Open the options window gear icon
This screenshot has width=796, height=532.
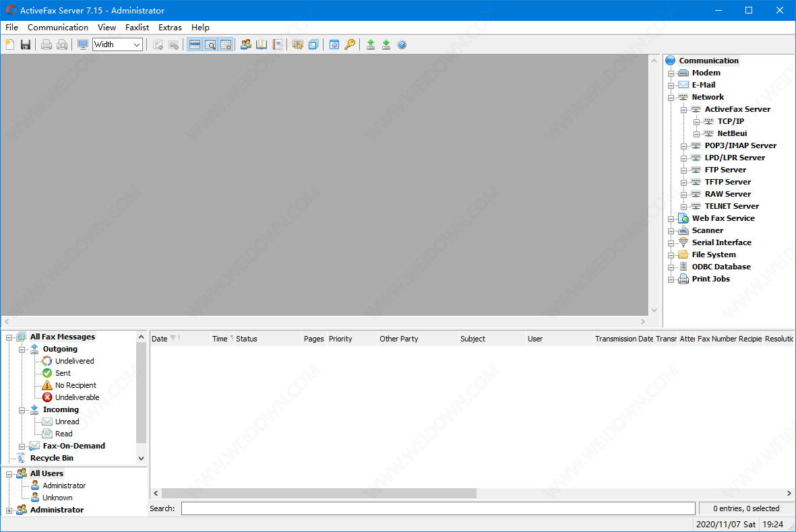click(x=334, y=44)
